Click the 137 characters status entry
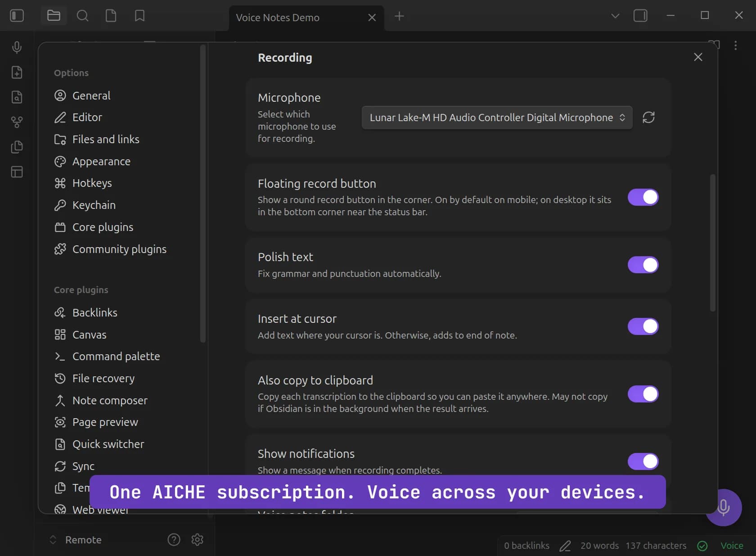The image size is (756, 556). coord(656,546)
